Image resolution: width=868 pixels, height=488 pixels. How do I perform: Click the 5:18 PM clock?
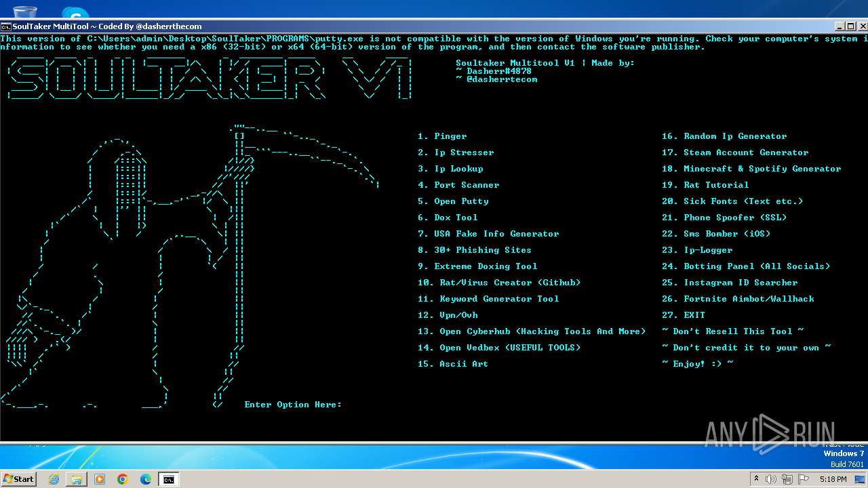(x=833, y=479)
